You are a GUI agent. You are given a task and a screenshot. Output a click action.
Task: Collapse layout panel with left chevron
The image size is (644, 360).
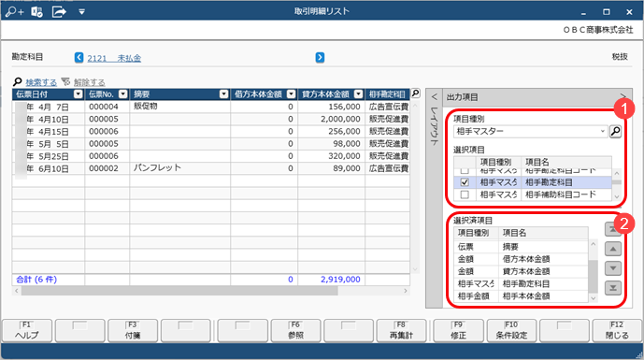(434, 97)
